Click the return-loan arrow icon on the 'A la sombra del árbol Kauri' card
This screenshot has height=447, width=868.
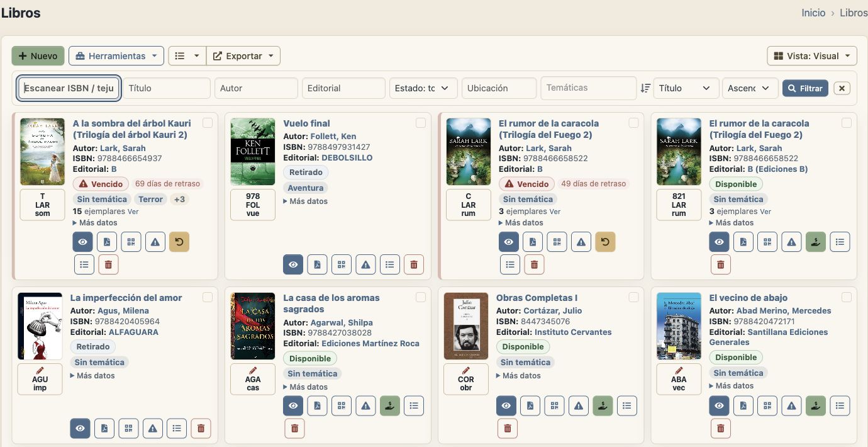[x=179, y=242]
